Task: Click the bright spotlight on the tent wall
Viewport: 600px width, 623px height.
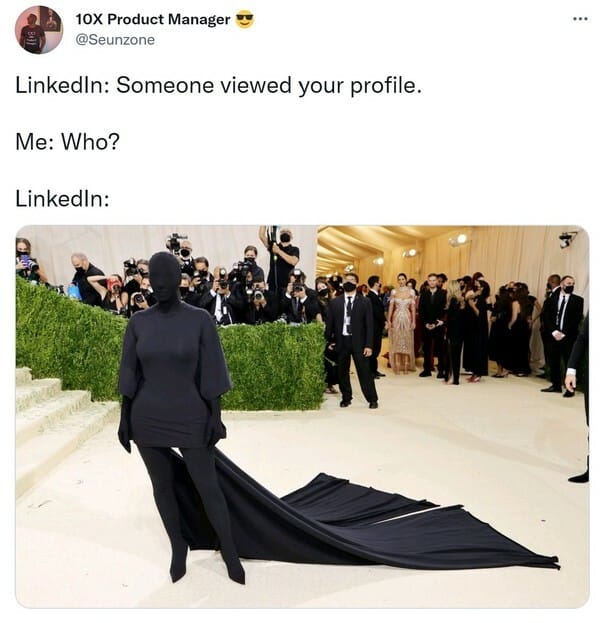Action: pos(461,239)
